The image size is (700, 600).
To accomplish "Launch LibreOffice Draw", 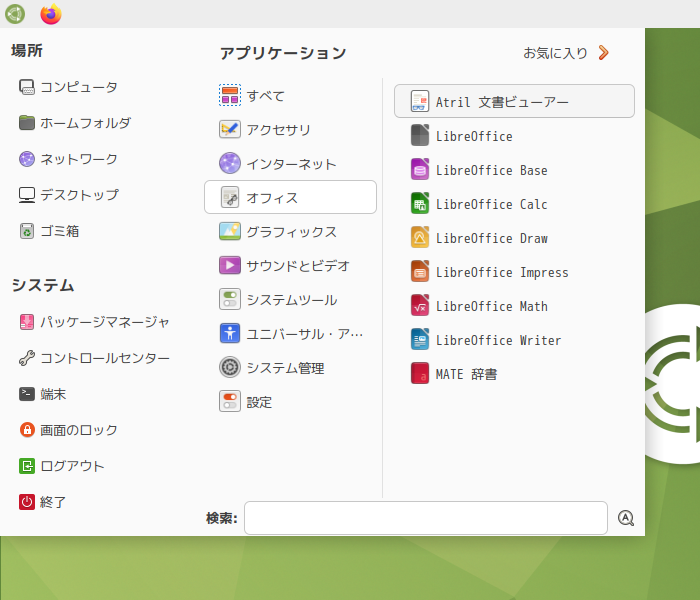I will tap(514, 237).
